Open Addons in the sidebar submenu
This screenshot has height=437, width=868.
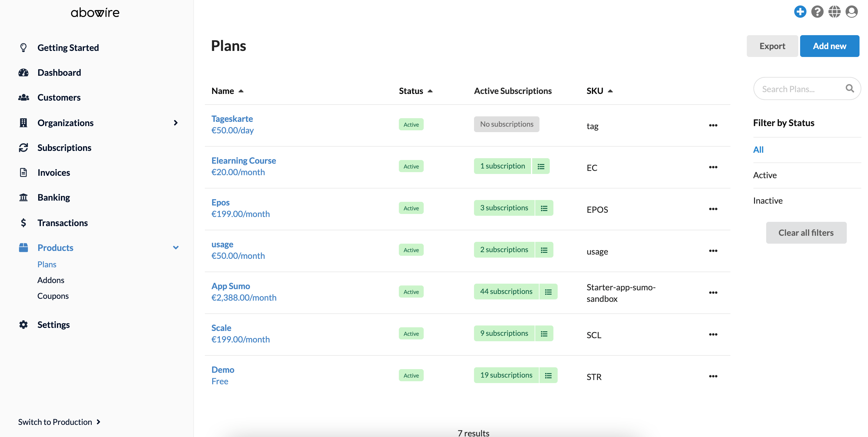click(x=51, y=280)
